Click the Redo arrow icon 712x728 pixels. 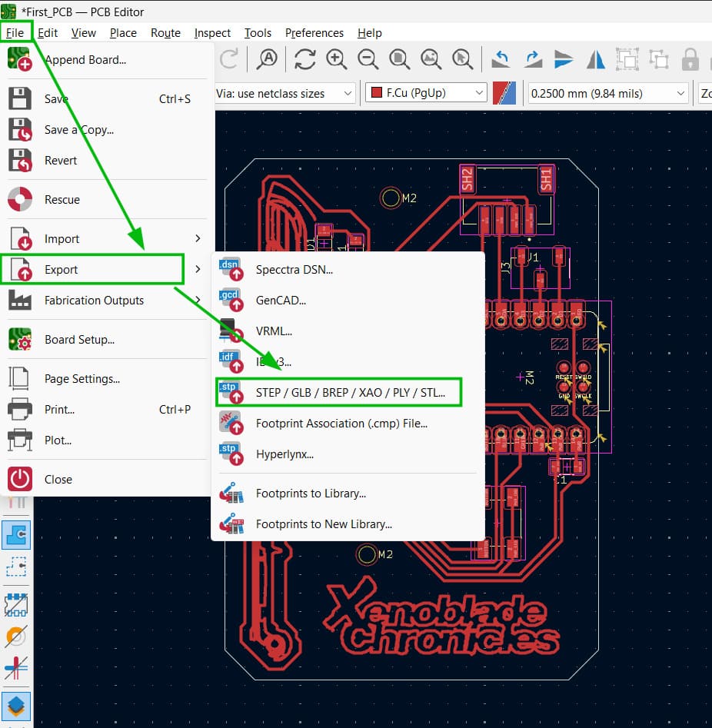coord(228,59)
